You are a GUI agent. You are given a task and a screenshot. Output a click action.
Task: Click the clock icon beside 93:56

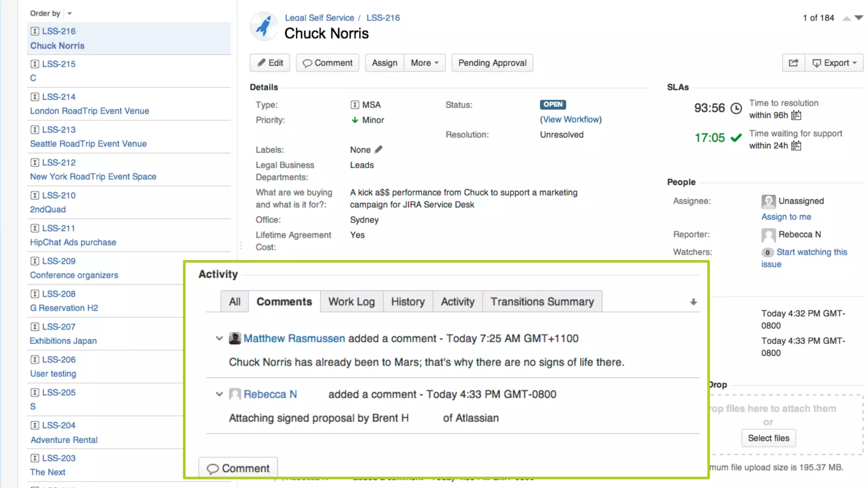click(736, 108)
